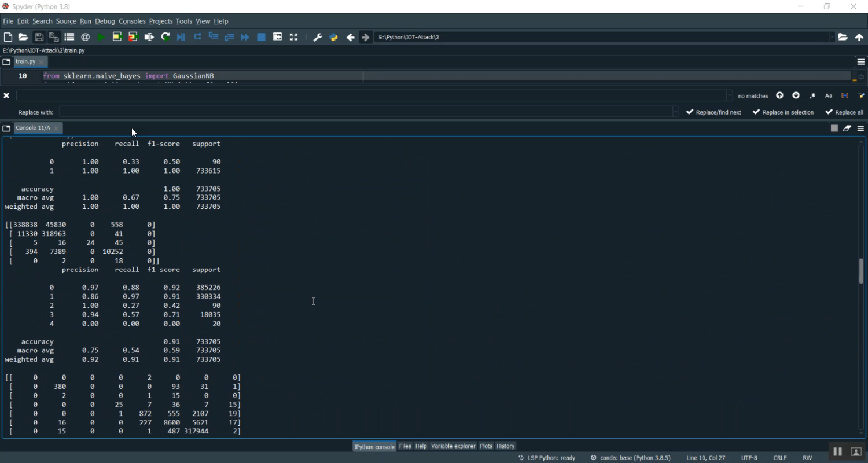Toggle whole words search option

click(845, 96)
